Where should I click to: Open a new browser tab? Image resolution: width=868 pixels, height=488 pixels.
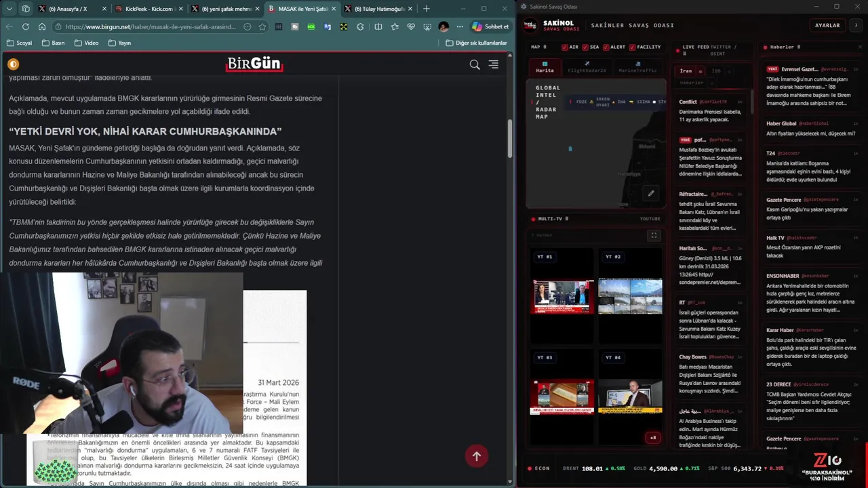427,9
